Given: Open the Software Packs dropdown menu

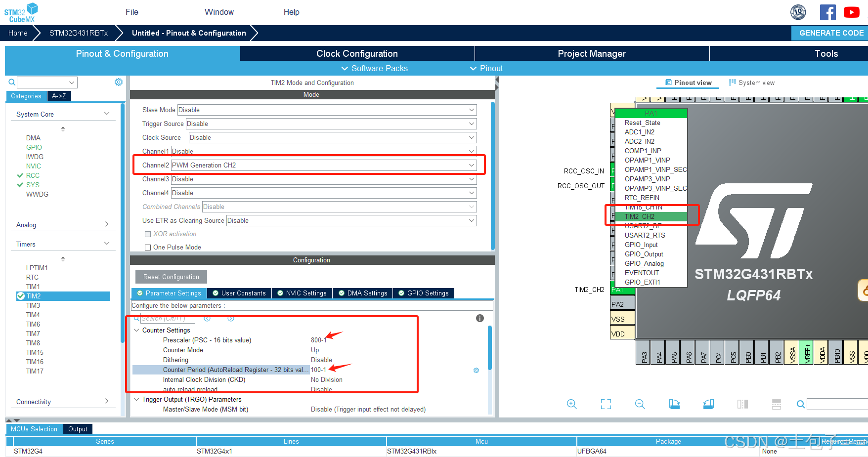Looking at the screenshot, I should click(375, 68).
